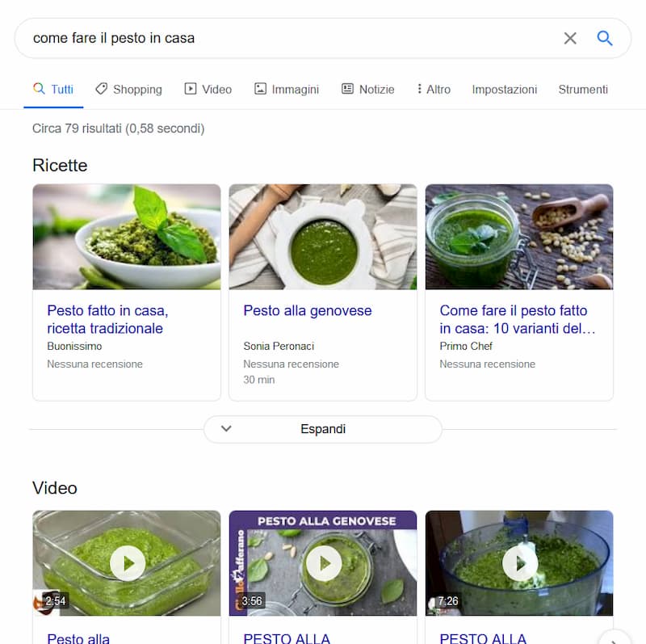Open the Altro more options menu
Image resolution: width=646 pixels, height=644 pixels.
coord(434,90)
